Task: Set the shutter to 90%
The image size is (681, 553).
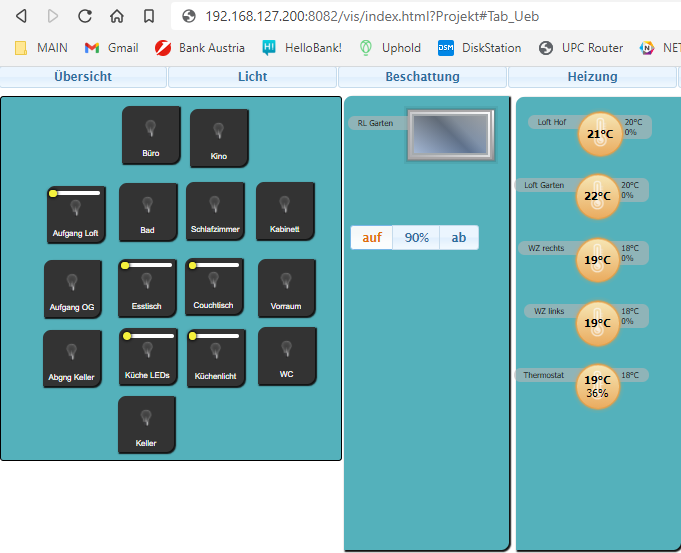Action: point(417,238)
